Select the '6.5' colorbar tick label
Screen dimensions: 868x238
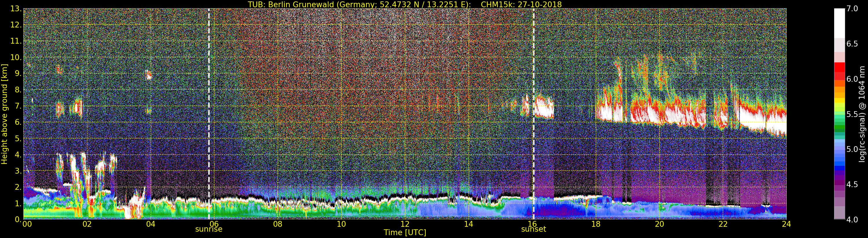pyautogui.click(x=852, y=44)
